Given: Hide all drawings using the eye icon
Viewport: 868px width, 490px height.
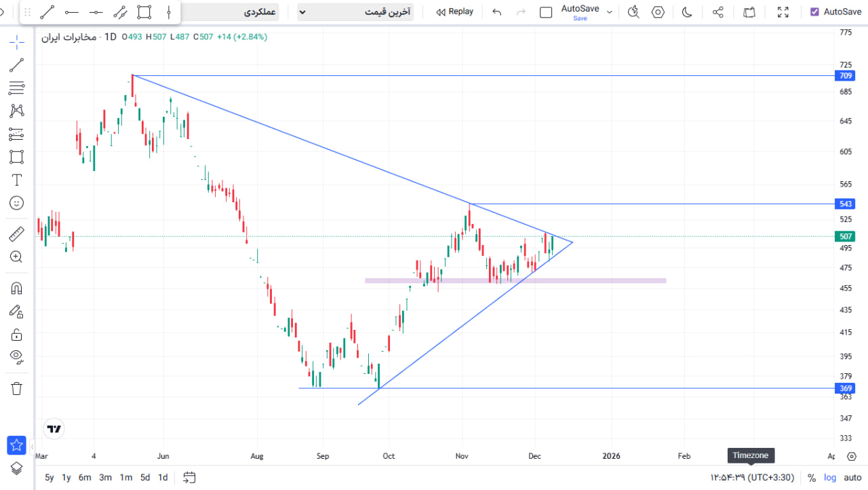Looking at the screenshot, I should pyautogui.click(x=17, y=357).
